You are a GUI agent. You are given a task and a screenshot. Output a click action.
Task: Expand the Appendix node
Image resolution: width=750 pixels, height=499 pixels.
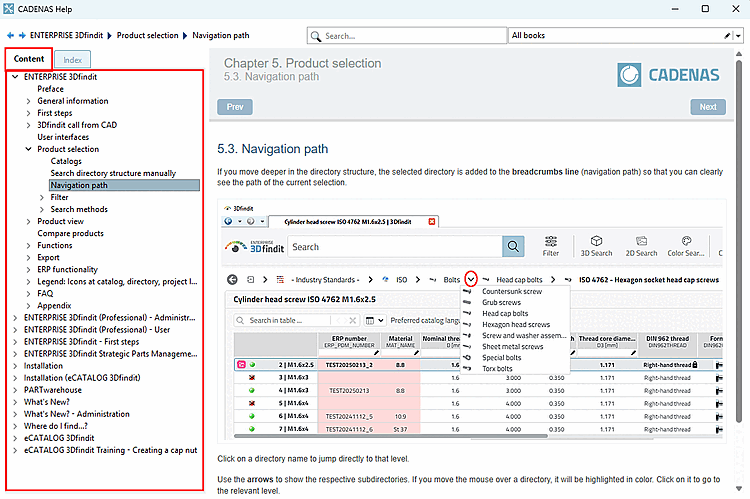coord(28,306)
